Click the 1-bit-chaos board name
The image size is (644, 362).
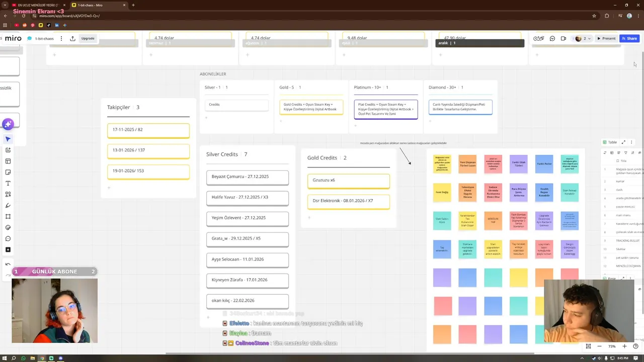[44, 39]
